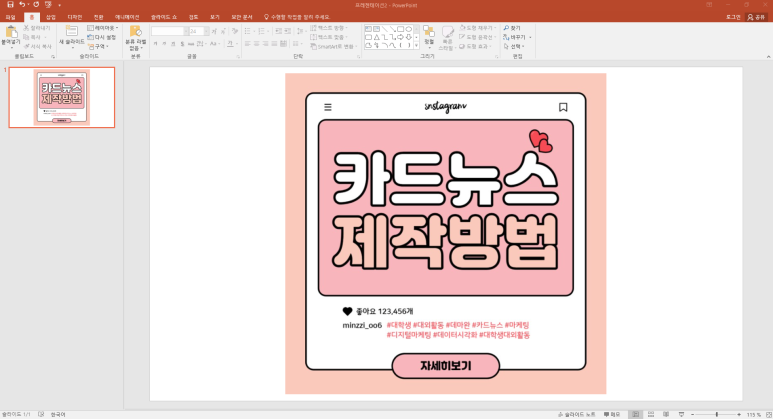This screenshot has height=419, width=773.
Task: Toggle italic text formatting
Action: click(164, 44)
